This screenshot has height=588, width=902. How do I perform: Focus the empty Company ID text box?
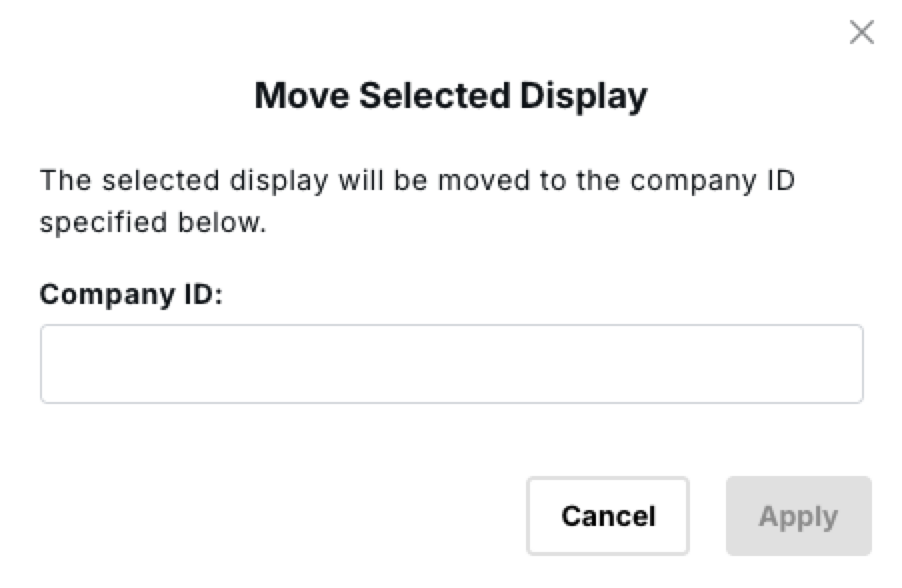coord(451,364)
